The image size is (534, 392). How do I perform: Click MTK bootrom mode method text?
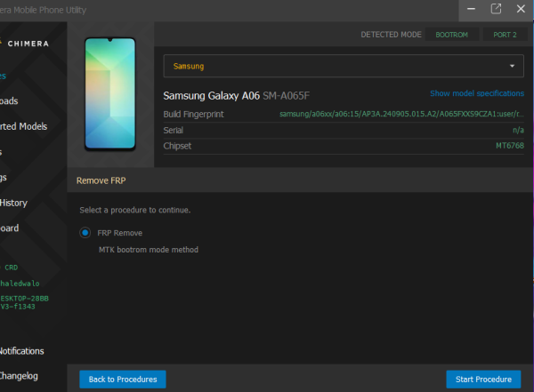[149, 250]
